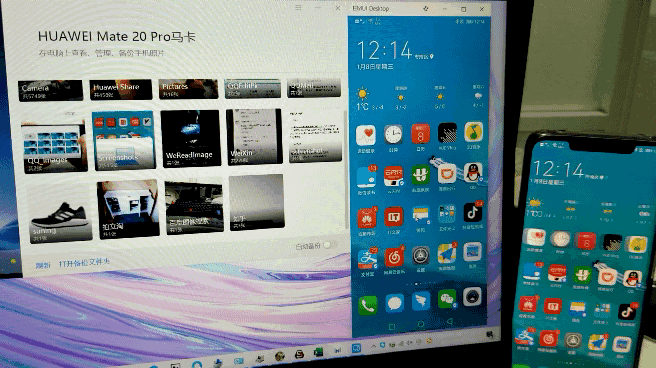Viewport: 656px width, 368px height.
Task: Launch the Alipay app icon
Action: [x=367, y=259]
